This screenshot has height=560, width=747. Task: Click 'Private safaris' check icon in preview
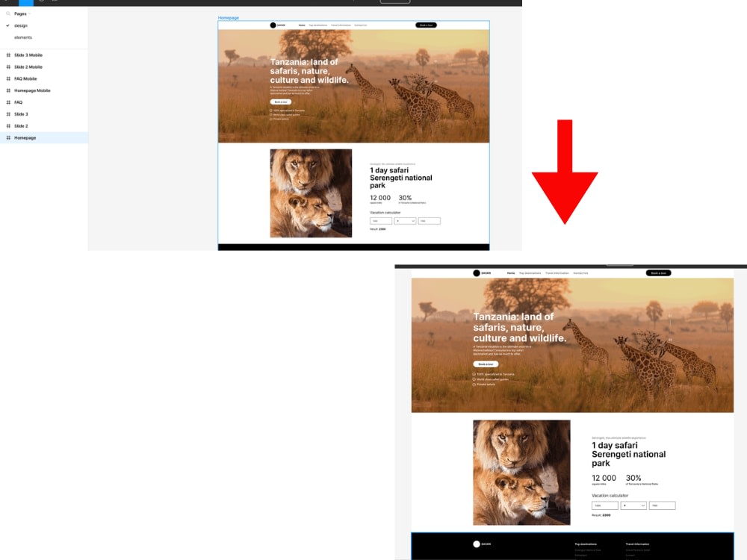pyautogui.click(x=474, y=385)
